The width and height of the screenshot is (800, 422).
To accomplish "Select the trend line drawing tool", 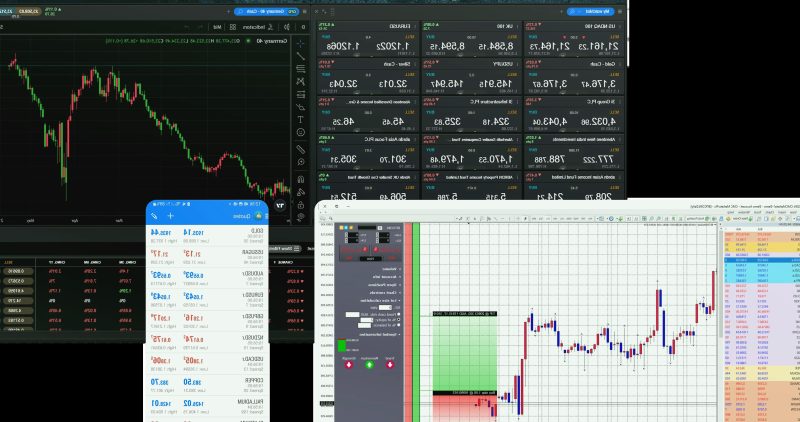I will [301, 56].
